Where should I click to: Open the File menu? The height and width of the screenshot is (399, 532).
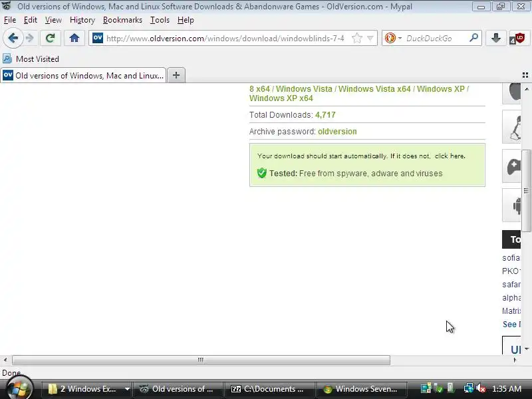(x=10, y=20)
